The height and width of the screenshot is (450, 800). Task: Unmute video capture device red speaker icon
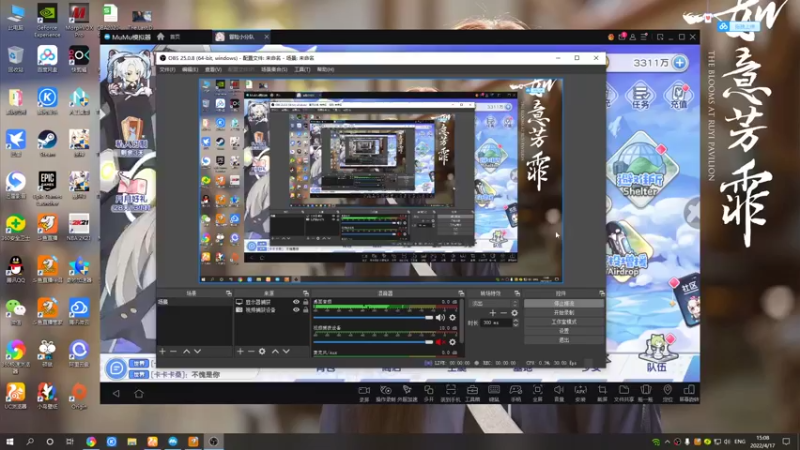point(440,342)
